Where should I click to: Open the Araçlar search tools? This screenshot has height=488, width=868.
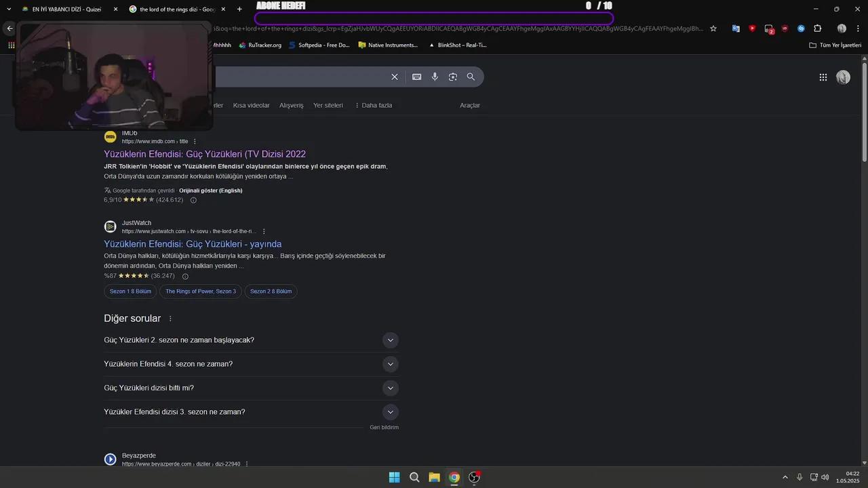pos(470,105)
